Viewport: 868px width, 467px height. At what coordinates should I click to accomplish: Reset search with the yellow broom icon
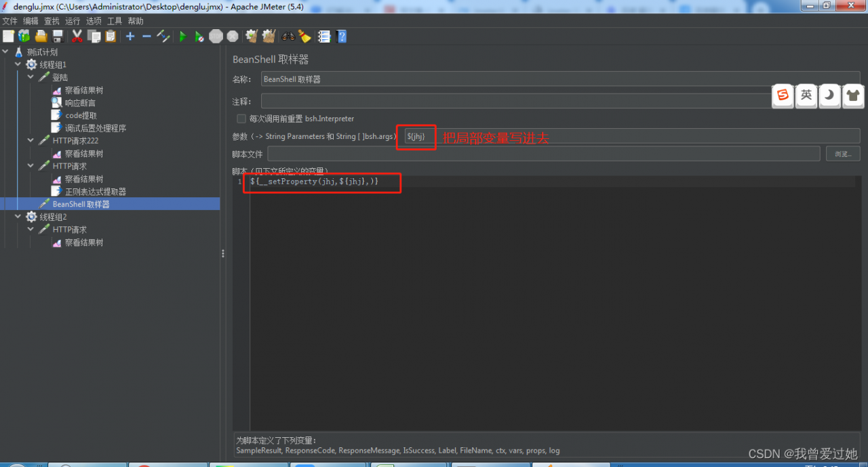pyautogui.click(x=304, y=36)
